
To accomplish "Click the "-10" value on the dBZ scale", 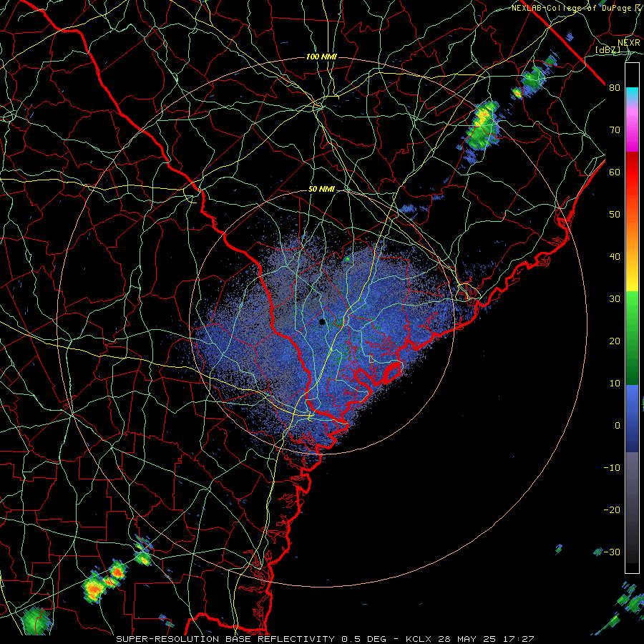I will tap(612, 468).
